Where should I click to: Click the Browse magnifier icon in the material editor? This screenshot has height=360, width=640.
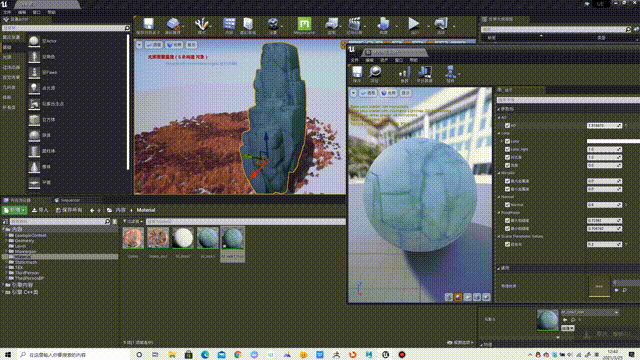(x=374, y=73)
